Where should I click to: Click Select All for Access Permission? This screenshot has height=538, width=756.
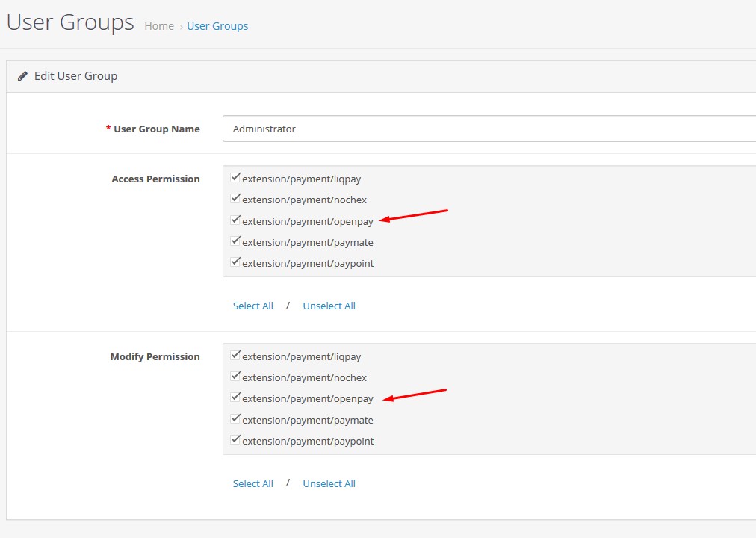pyautogui.click(x=252, y=306)
